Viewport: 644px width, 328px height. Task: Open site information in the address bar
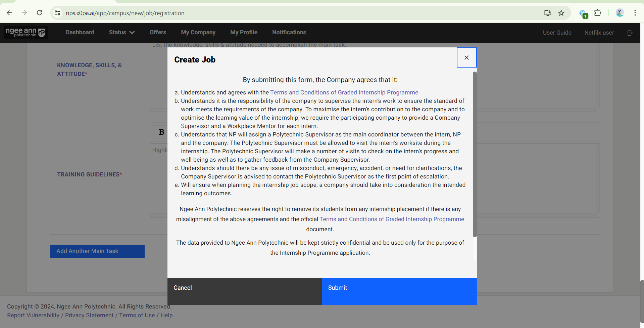coord(57,13)
